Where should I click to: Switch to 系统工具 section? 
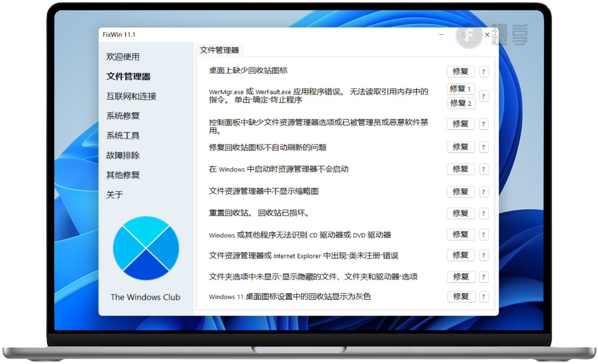pyautogui.click(x=123, y=135)
